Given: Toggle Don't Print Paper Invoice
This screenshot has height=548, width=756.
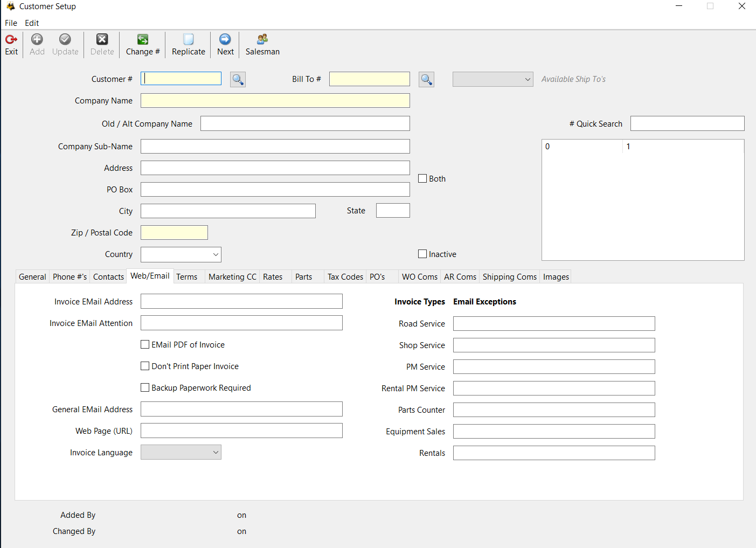Looking at the screenshot, I should coord(145,366).
